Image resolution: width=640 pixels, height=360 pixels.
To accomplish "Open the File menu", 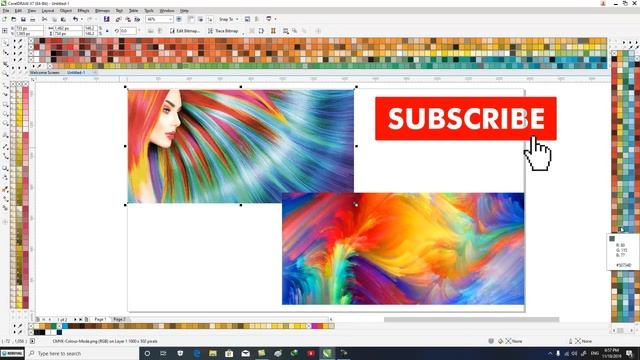I will coord(6,11).
